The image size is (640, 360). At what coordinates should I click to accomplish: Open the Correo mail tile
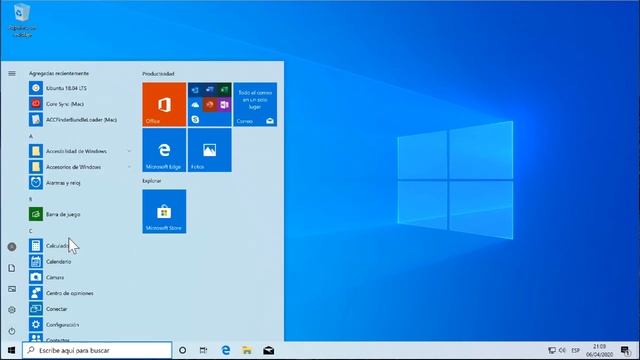(255, 104)
